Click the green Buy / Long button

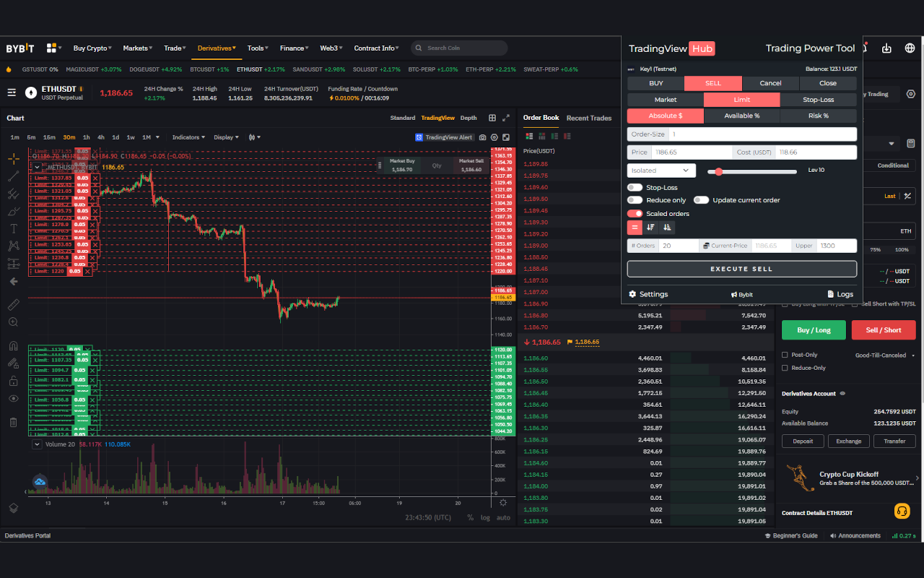point(814,330)
